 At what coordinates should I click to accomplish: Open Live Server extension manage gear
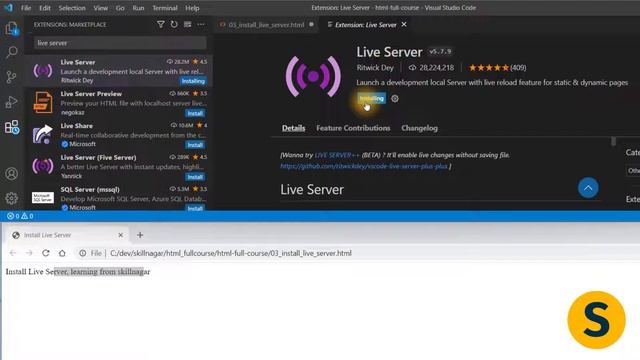(395, 98)
